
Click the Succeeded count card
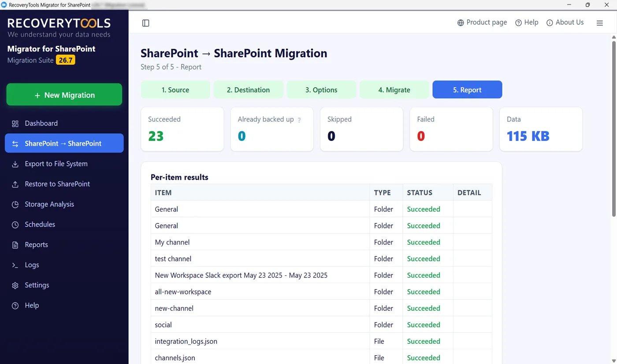click(x=182, y=129)
